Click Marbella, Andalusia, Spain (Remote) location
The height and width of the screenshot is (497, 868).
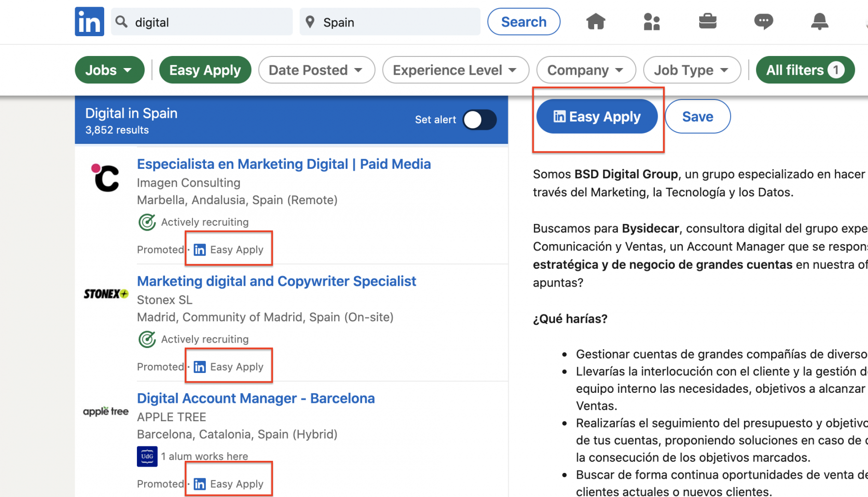click(237, 200)
